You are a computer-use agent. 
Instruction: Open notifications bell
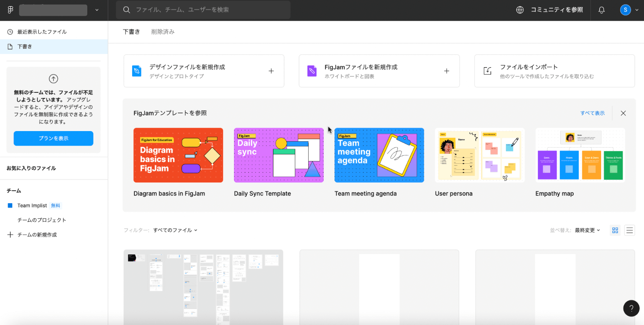(602, 10)
